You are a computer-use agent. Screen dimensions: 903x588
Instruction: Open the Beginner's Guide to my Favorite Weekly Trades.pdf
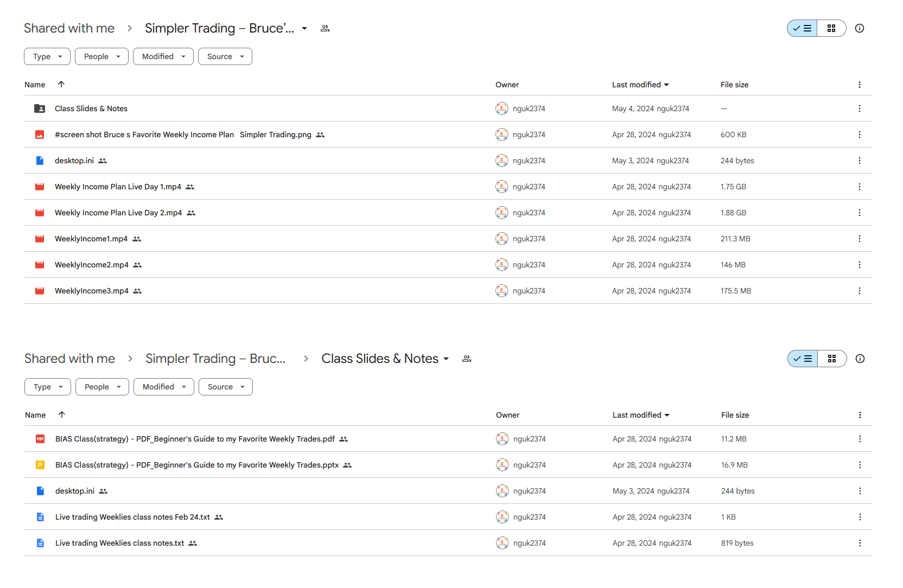tap(195, 439)
